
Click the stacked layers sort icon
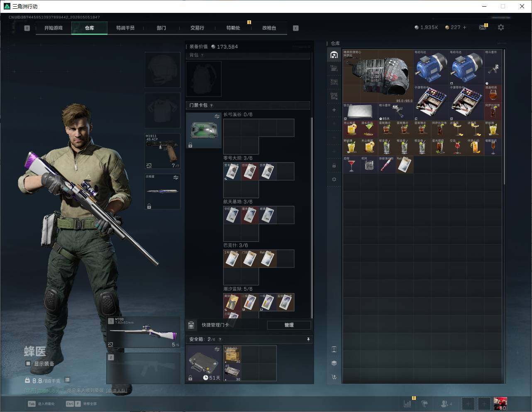(x=334, y=363)
